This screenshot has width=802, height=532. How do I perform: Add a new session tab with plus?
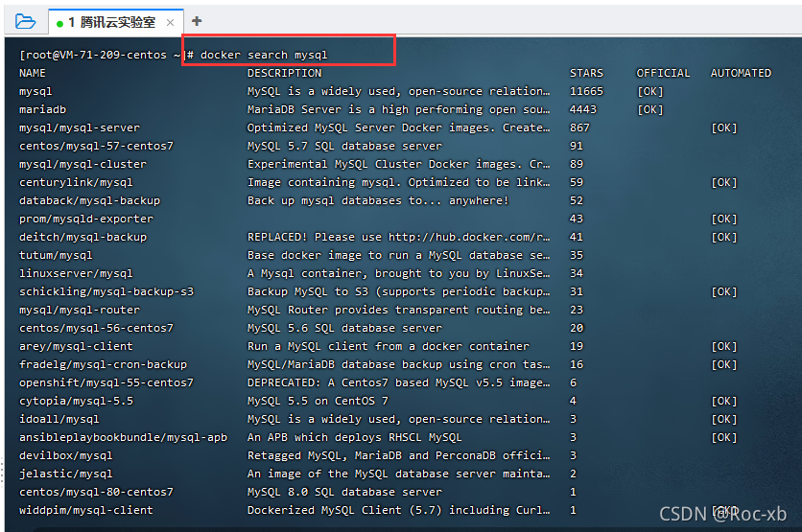(x=197, y=21)
